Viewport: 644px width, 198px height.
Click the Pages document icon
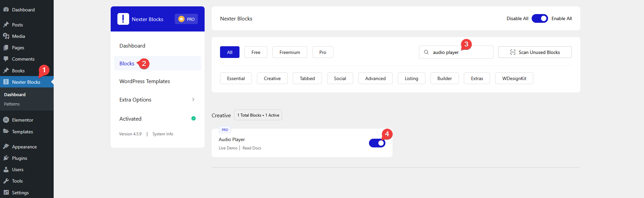6,48
